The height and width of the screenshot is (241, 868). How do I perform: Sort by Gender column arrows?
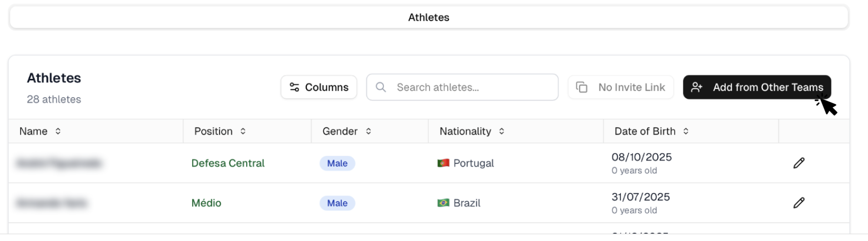click(368, 132)
